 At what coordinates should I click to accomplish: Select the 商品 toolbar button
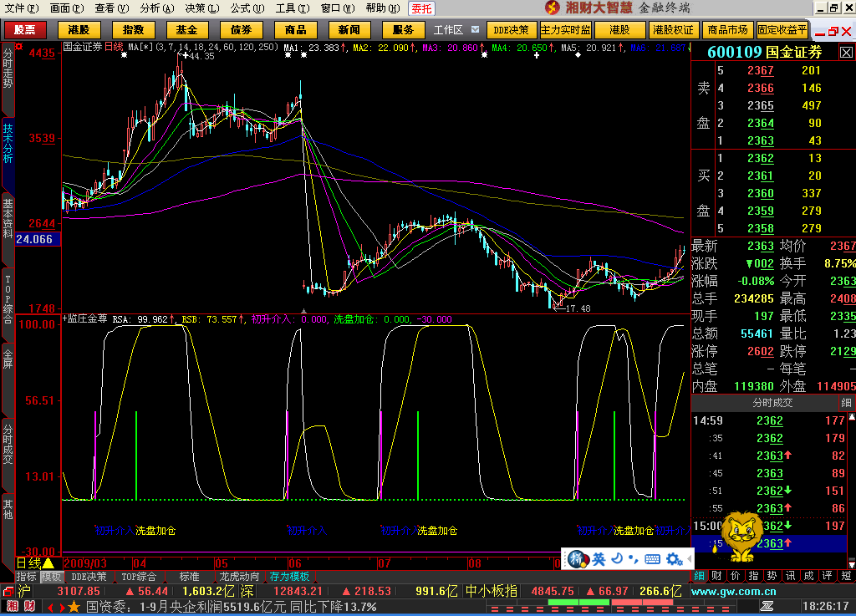pyautogui.click(x=295, y=29)
